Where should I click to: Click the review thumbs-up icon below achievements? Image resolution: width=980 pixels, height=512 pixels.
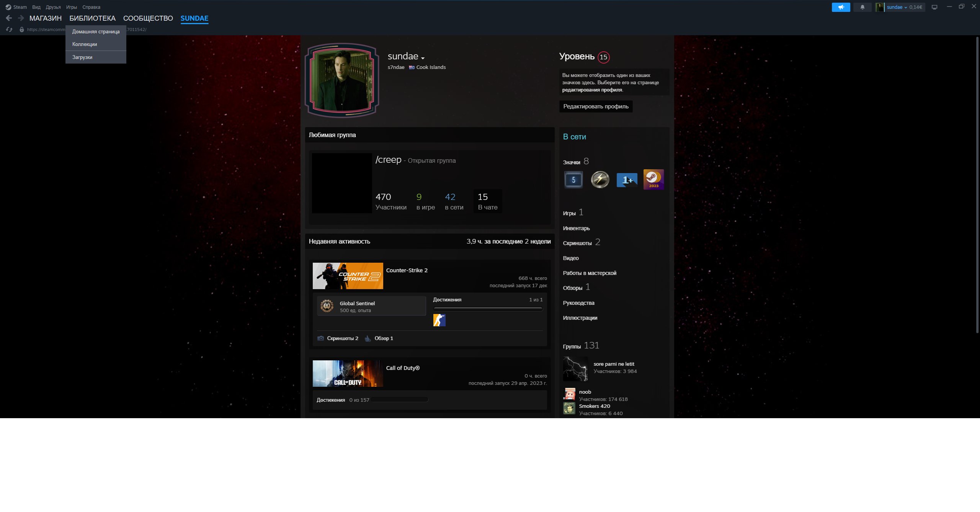368,338
